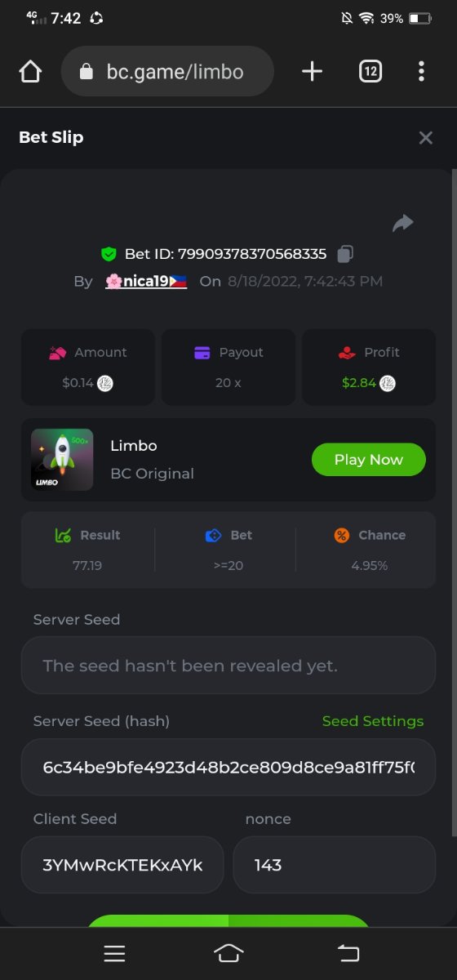This screenshot has width=457, height=980.
Task: Open a new browser tab with plus icon
Action: tap(313, 72)
